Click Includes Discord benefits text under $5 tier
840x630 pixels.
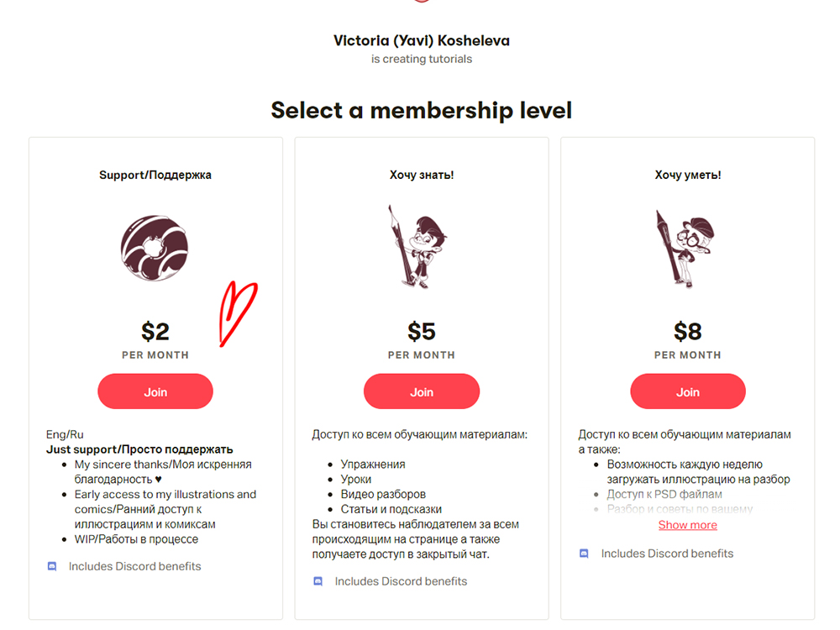pyautogui.click(x=401, y=581)
